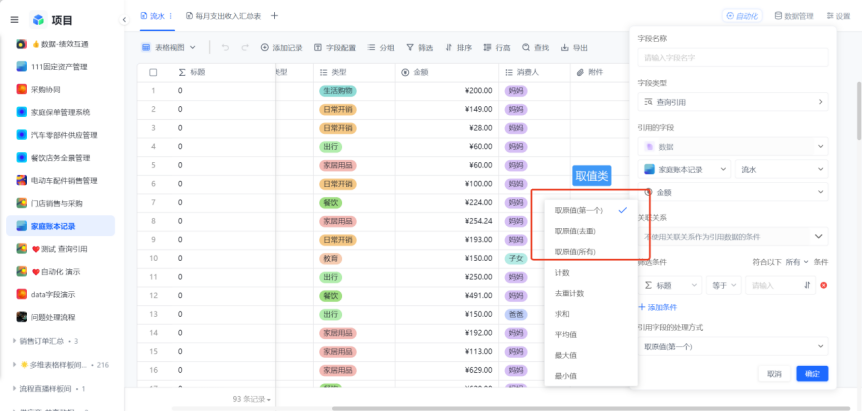Open the 关联关系 dropdown
The width and height of the screenshot is (862, 411).
coord(733,236)
